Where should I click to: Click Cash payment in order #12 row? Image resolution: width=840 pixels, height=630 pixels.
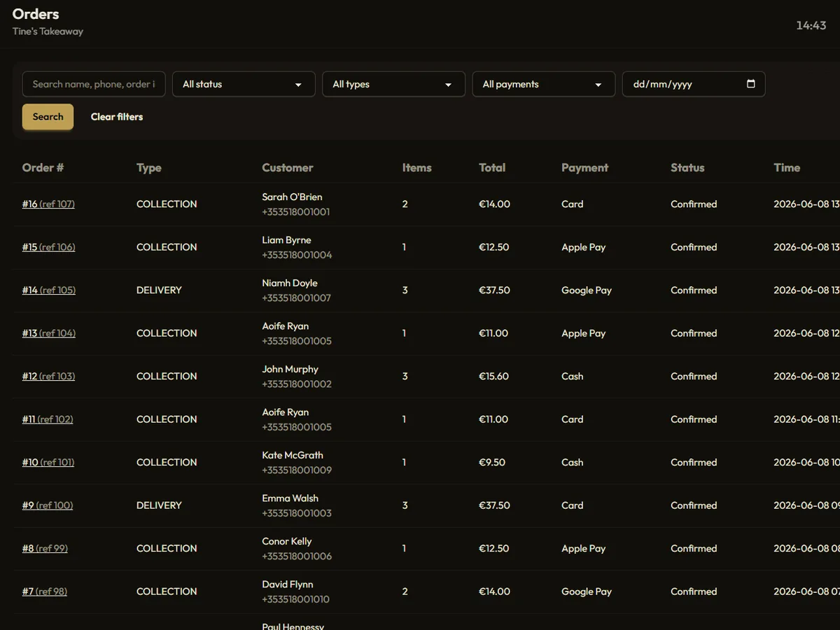pyautogui.click(x=572, y=377)
